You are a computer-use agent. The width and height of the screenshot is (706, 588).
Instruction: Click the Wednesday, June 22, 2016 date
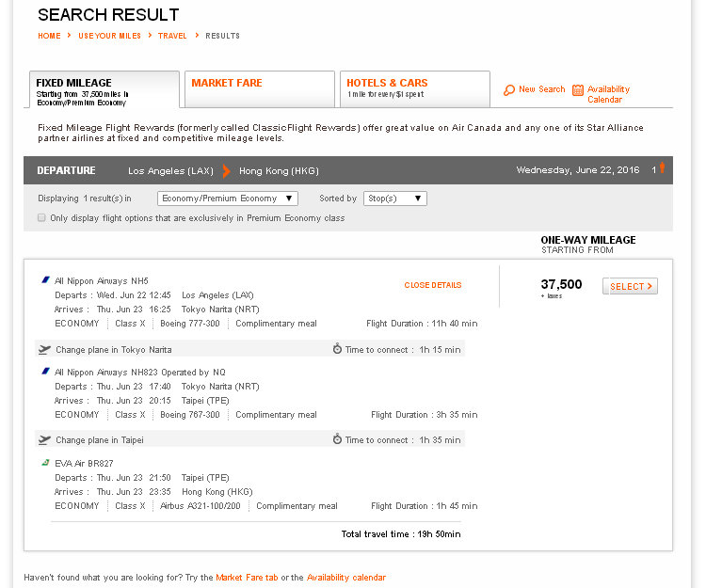(578, 170)
